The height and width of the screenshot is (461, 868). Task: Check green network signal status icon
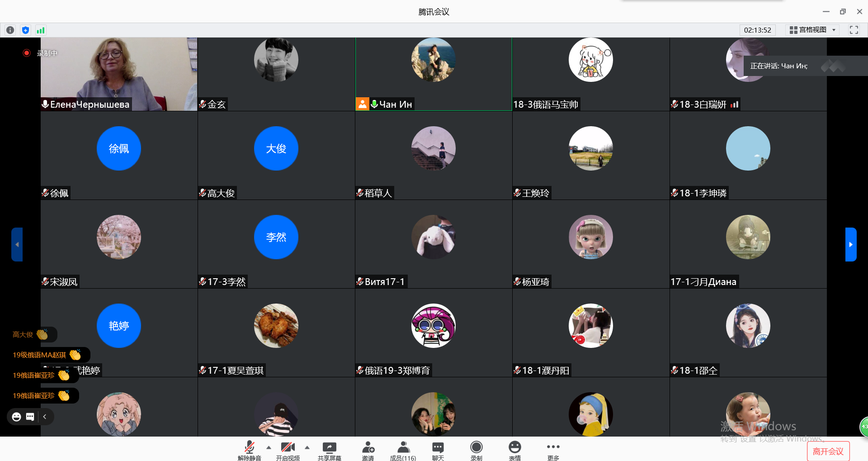[x=41, y=30]
